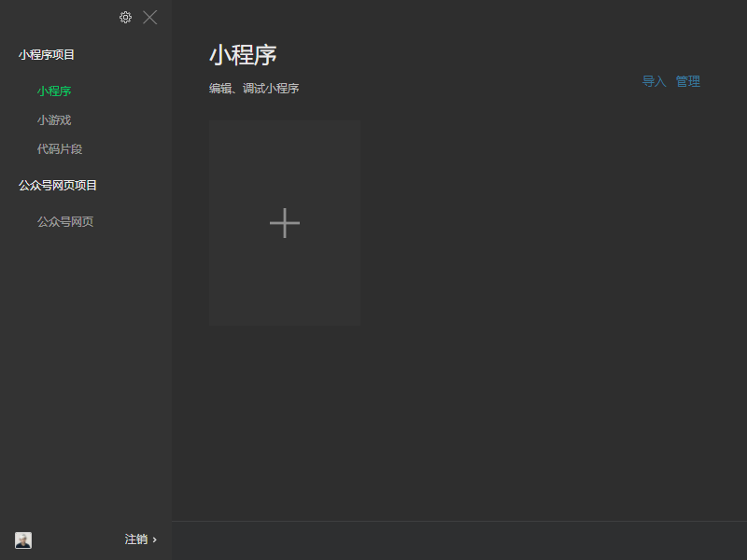The width and height of the screenshot is (747, 560).
Task: Close the project window with X icon
Action: 150,18
